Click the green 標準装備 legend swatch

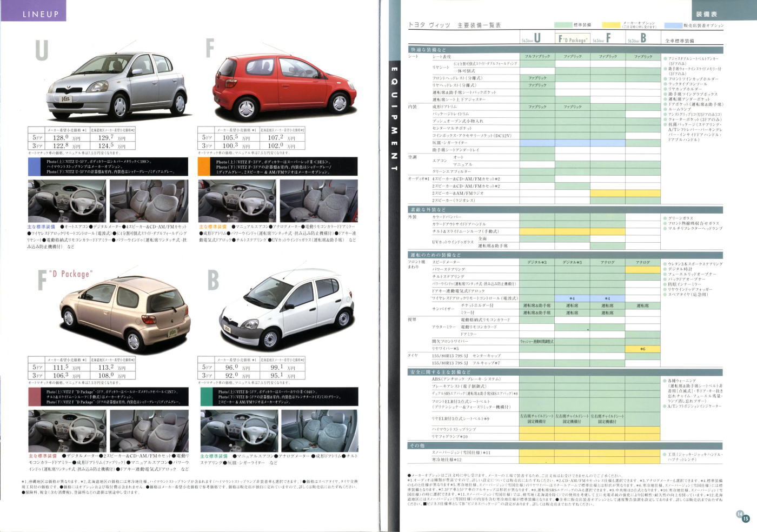pyautogui.click(x=563, y=25)
